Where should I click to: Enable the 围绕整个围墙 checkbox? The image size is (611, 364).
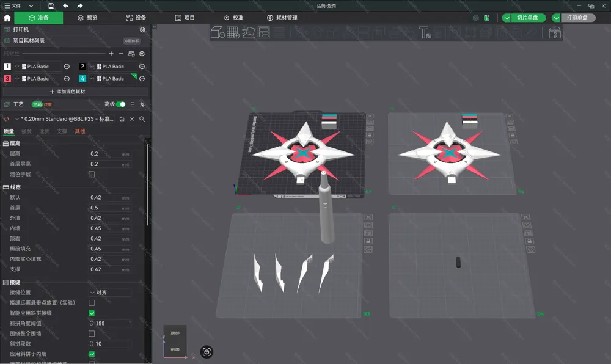92,333
